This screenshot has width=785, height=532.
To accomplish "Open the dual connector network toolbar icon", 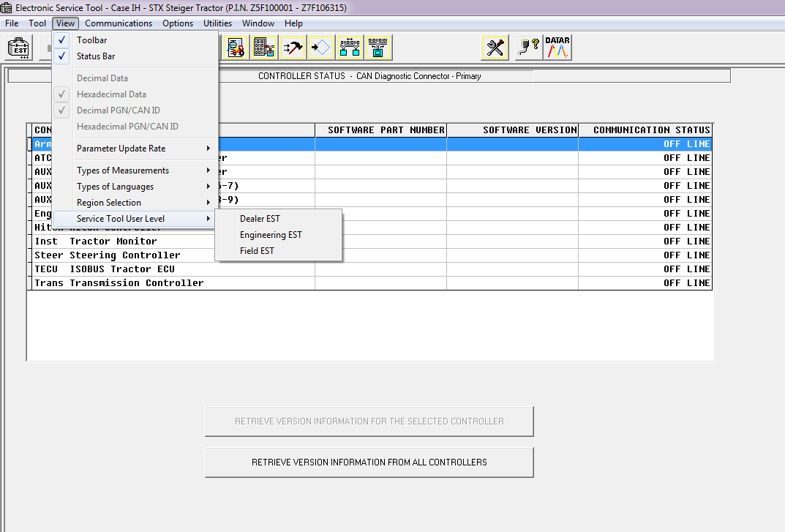I will pos(349,47).
